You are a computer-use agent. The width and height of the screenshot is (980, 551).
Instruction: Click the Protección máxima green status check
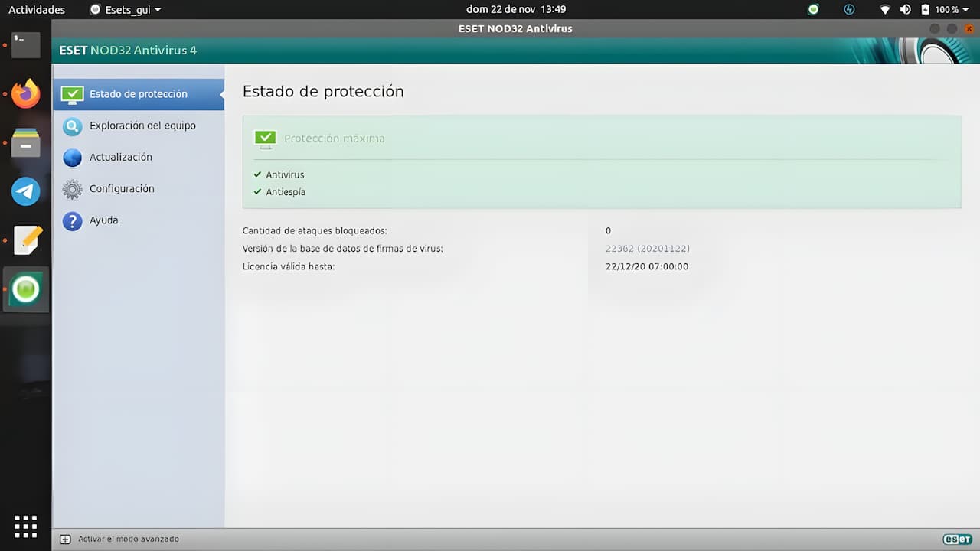click(x=265, y=139)
